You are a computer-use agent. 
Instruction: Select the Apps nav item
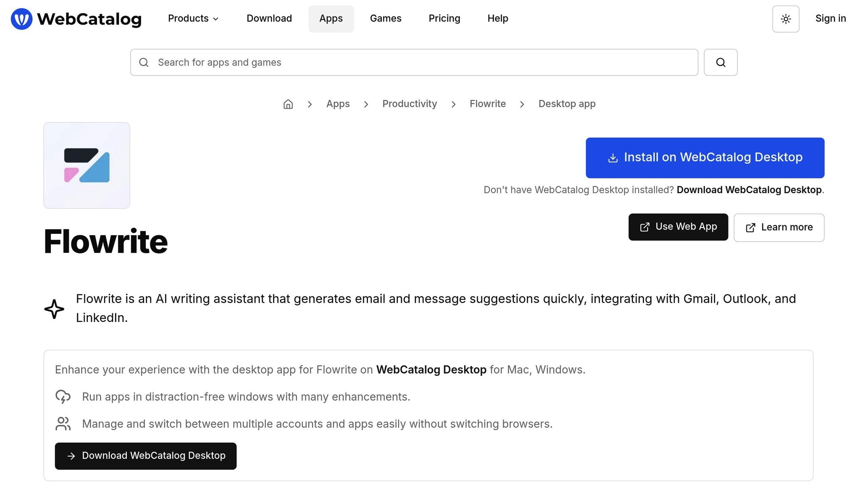331,19
